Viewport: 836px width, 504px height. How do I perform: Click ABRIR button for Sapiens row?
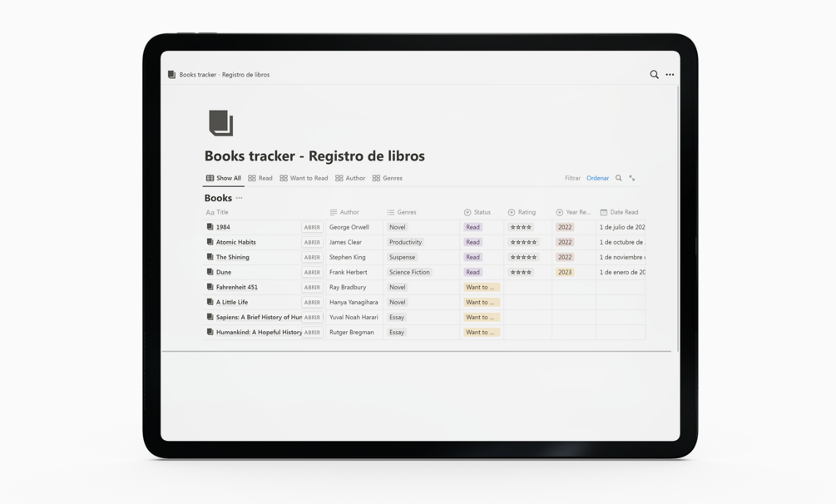pos(312,317)
